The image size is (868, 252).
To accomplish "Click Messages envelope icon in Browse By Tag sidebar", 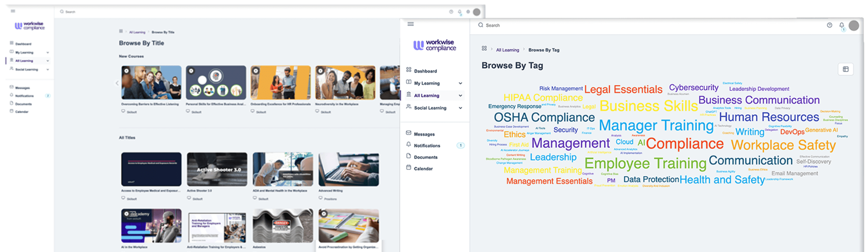I will [x=409, y=133].
